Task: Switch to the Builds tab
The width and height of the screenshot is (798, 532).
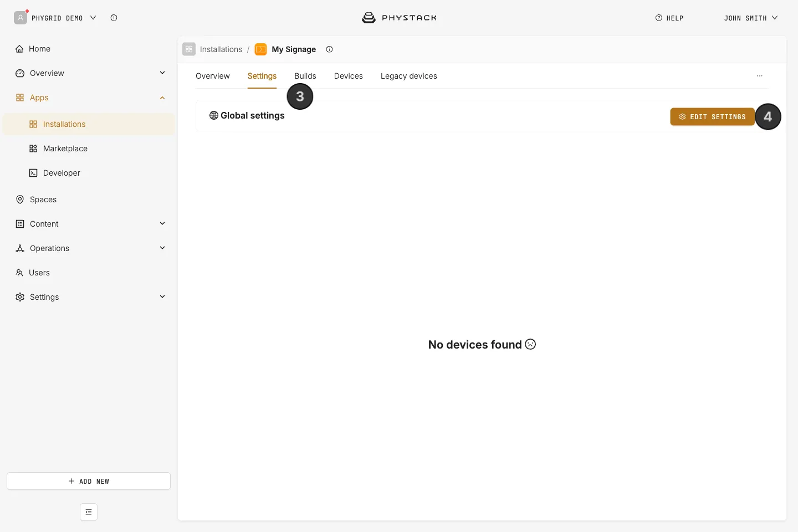Action: pos(305,76)
